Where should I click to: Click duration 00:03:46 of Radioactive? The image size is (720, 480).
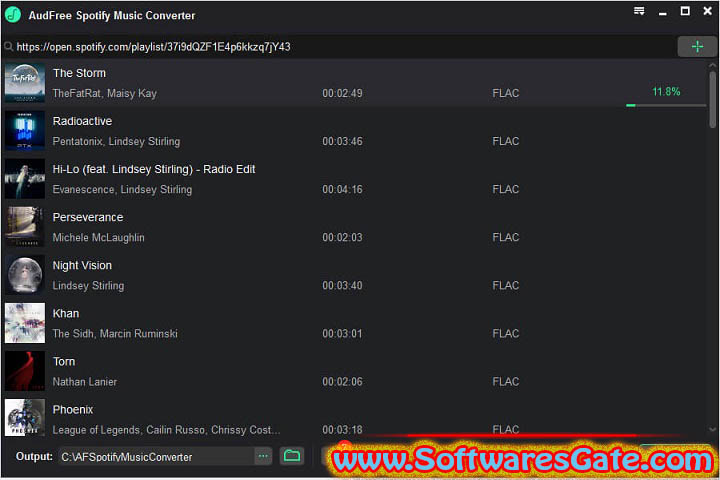[342, 141]
